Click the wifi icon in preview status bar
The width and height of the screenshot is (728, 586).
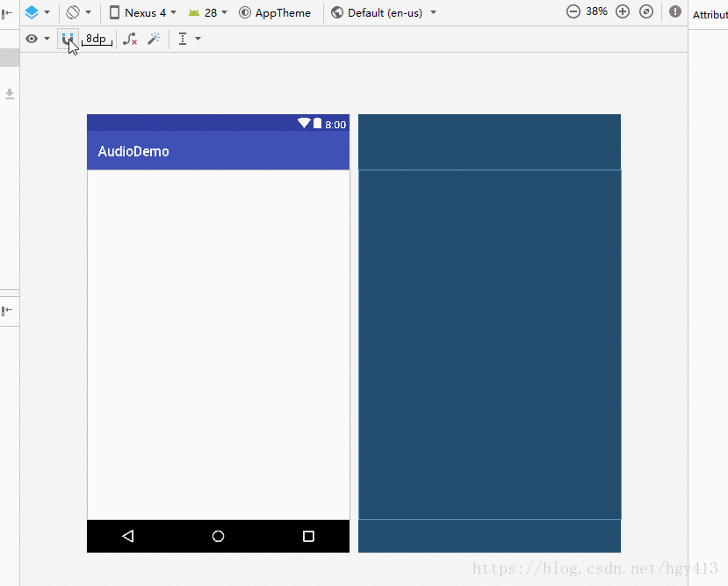coord(304,123)
